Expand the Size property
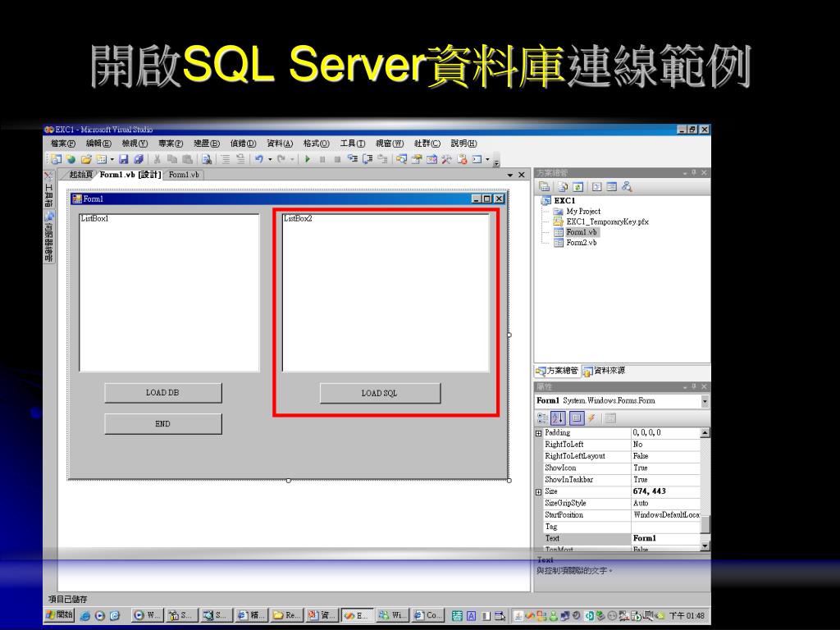The height and width of the screenshot is (630, 840). (539, 492)
